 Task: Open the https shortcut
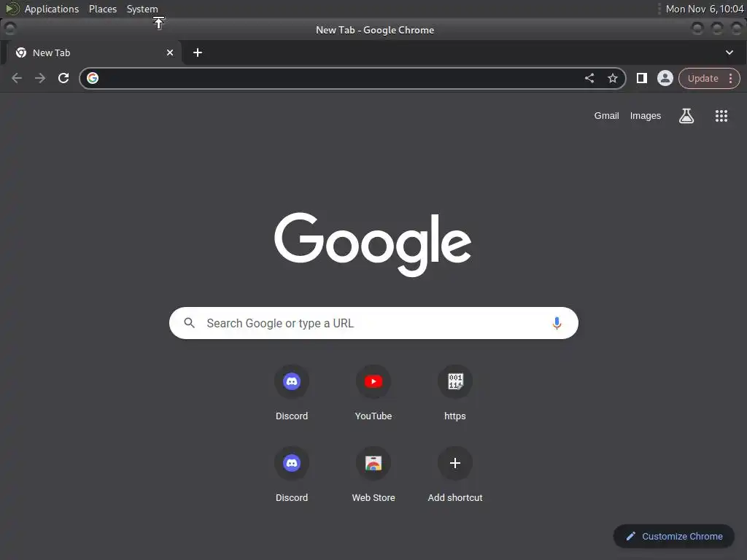point(455,381)
